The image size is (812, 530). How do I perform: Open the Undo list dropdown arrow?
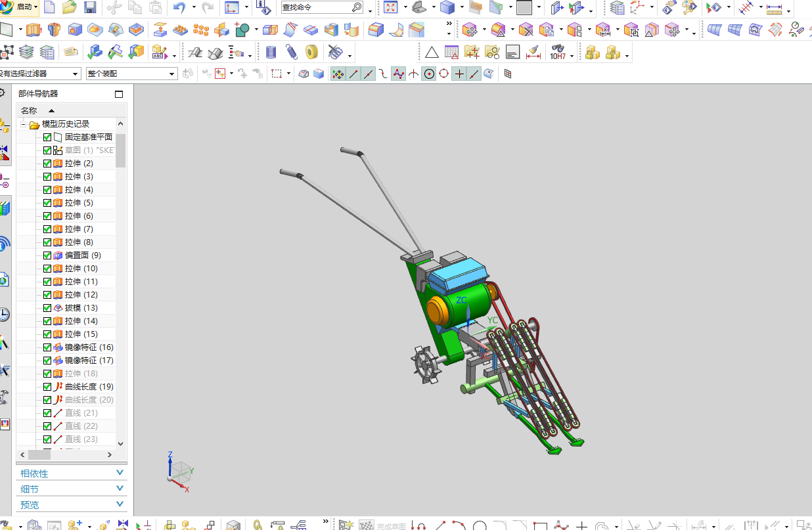pos(193,8)
